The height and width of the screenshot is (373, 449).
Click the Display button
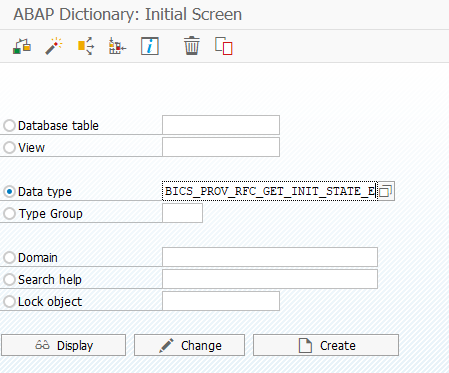pyautogui.click(x=63, y=345)
